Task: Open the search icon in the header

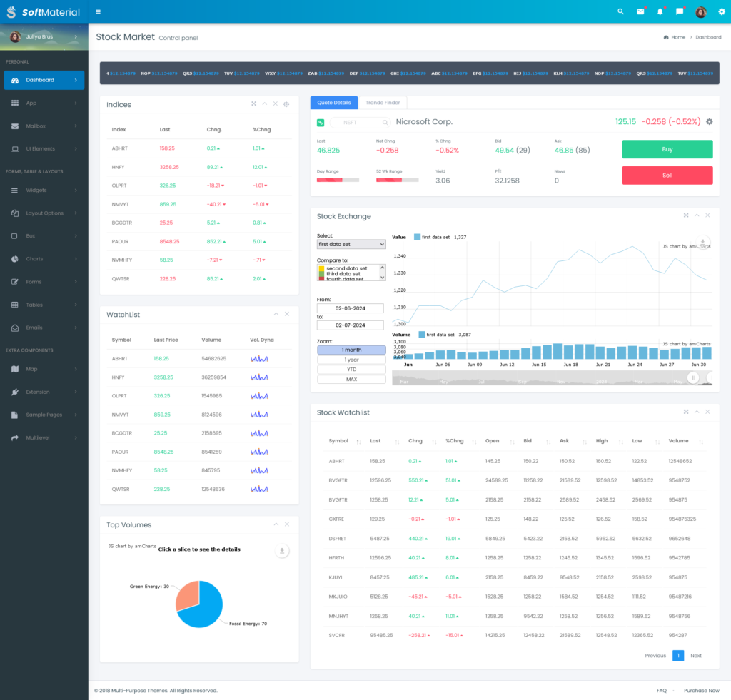Action: tap(620, 11)
